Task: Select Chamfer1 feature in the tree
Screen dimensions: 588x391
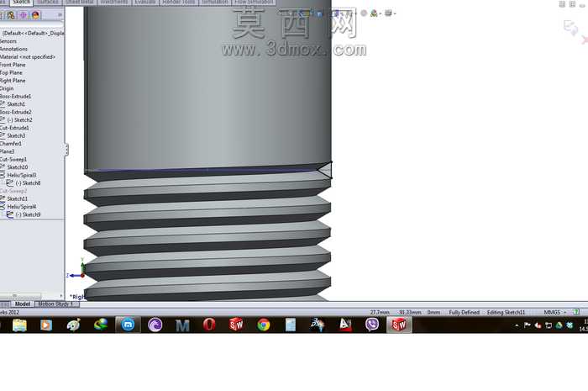Action: pos(10,143)
